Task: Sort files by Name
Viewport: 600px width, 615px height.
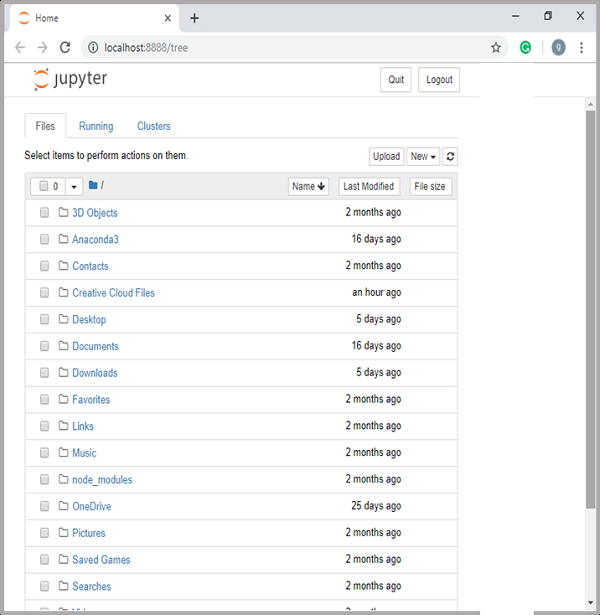Action: pyautogui.click(x=307, y=186)
